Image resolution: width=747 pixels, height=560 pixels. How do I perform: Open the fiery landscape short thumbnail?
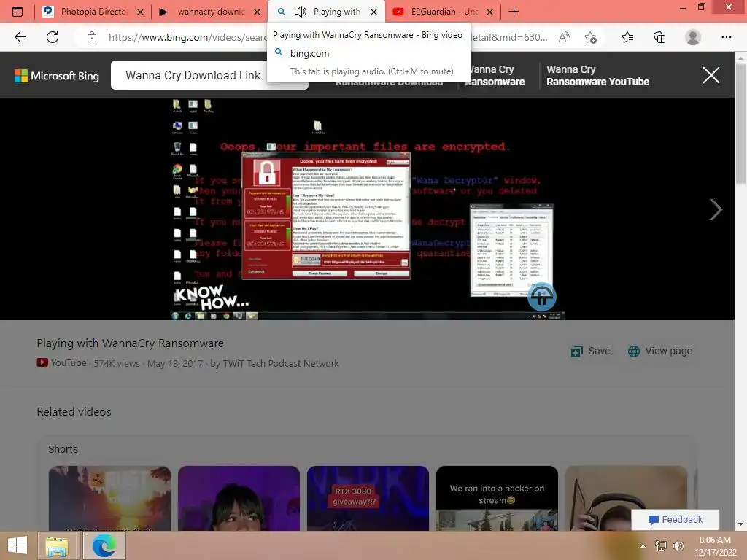(109, 498)
